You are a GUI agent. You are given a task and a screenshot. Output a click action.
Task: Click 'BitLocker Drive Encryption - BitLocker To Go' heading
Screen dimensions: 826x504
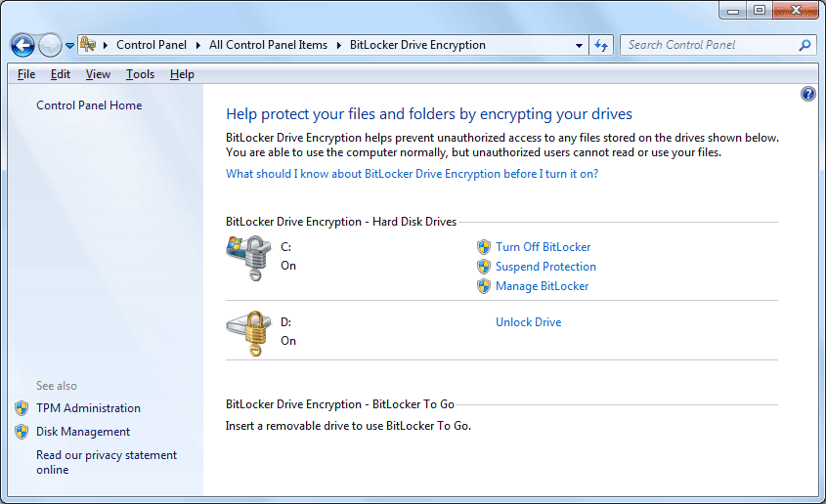[340, 404]
